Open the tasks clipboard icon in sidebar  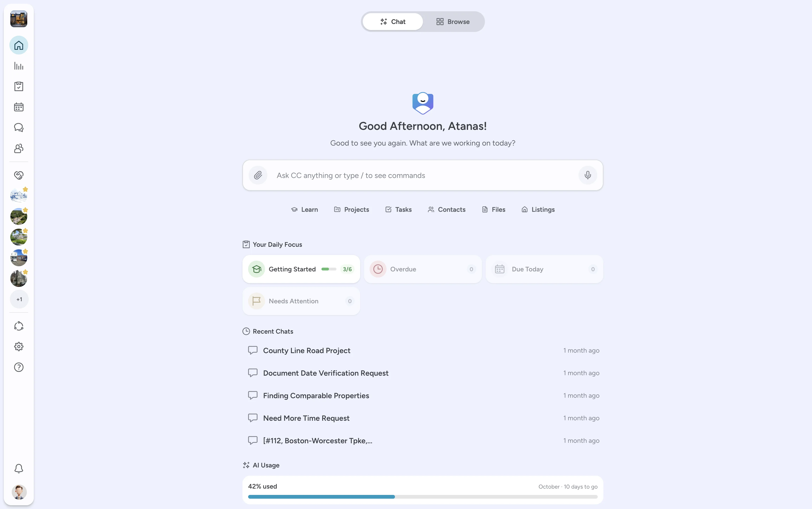point(19,87)
